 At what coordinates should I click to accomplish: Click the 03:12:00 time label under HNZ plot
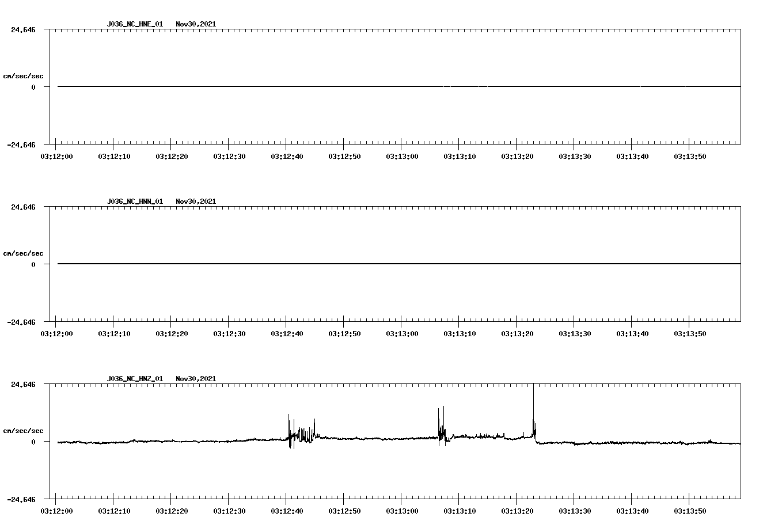[x=56, y=511]
